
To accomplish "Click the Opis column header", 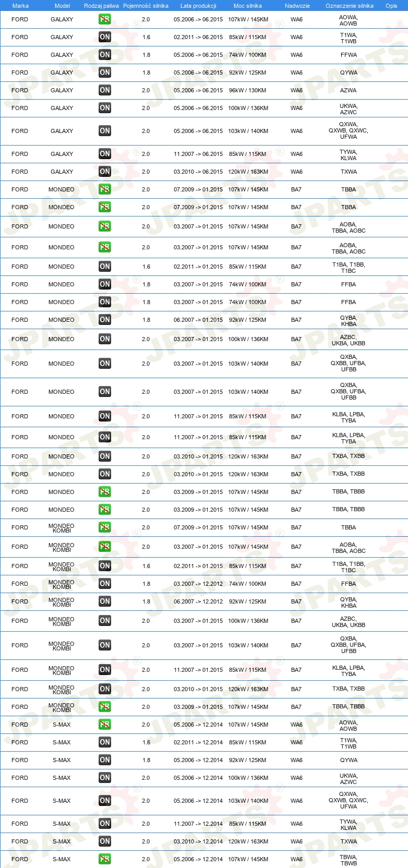I will coord(391,6).
